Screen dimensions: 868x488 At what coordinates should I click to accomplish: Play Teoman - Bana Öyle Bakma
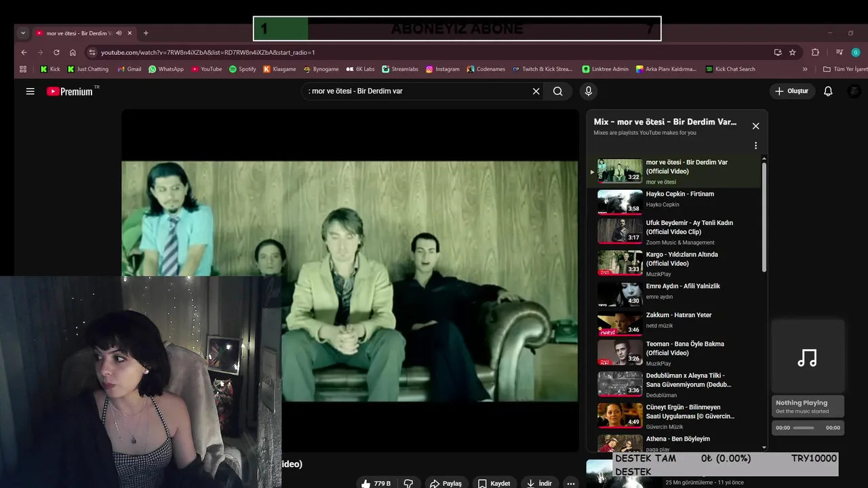675,353
